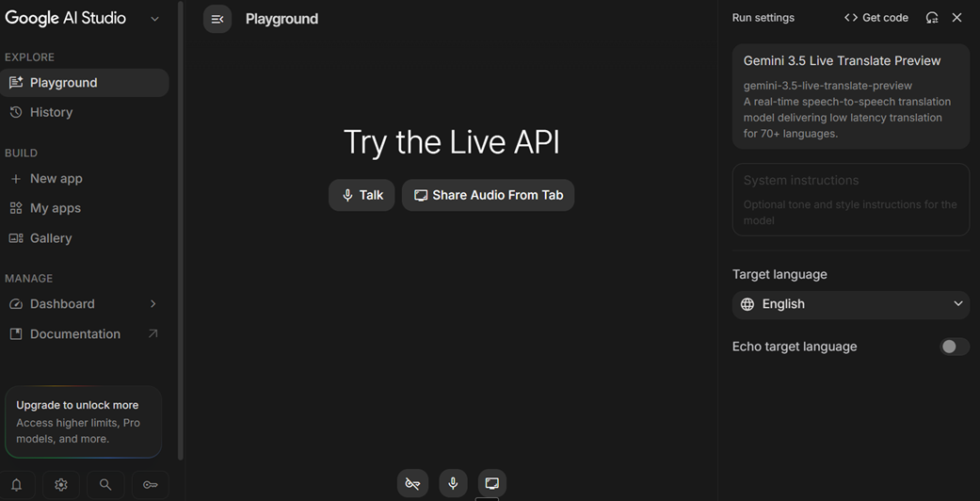
Task: Open My apps in the sidebar
Action: point(85,208)
